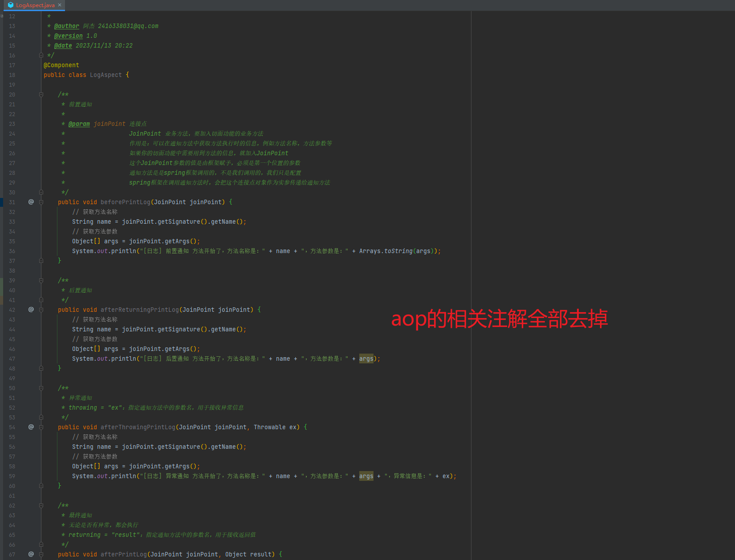Click highlighted args on line 47
Image resolution: width=735 pixels, height=560 pixels.
tap(366, 359)
